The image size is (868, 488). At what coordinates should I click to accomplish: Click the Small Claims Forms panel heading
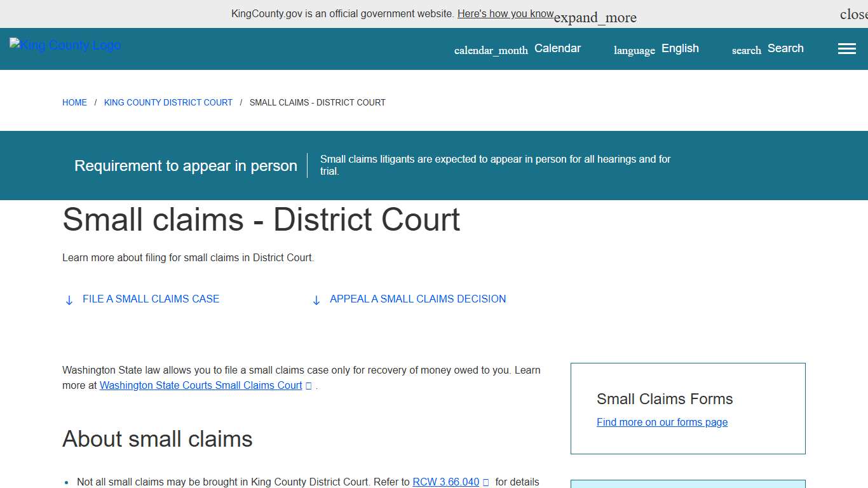665,399
